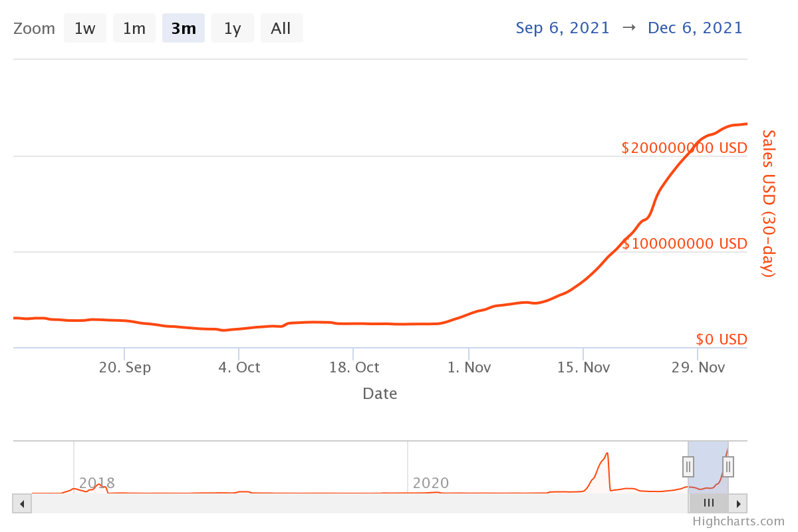The width and height of the screenshot is (798, 532).
Task: Click the navigator peak spike in 2021
Action: 606,456
